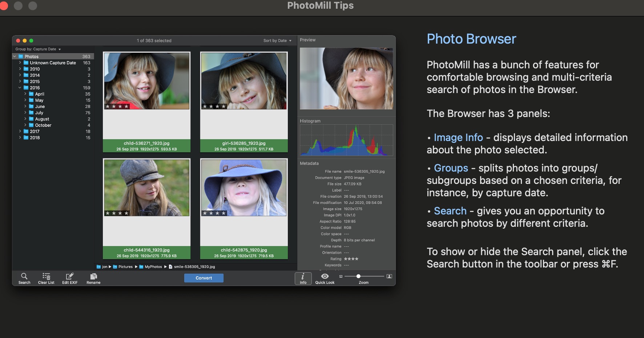The width and height of the screenshot is (644, 338).
Task: Click the Aspect Ratio value 128:85
Action: tap(350, 221)
